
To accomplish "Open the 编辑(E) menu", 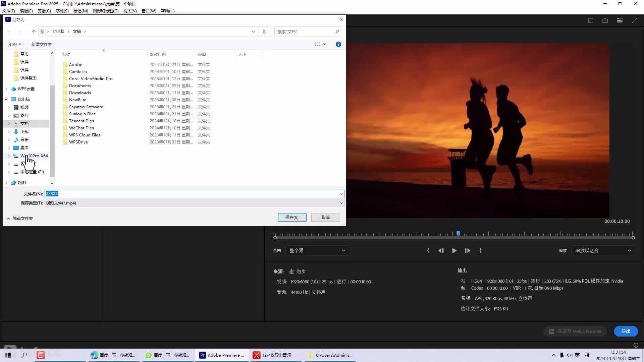I will [x=26, y=11].
